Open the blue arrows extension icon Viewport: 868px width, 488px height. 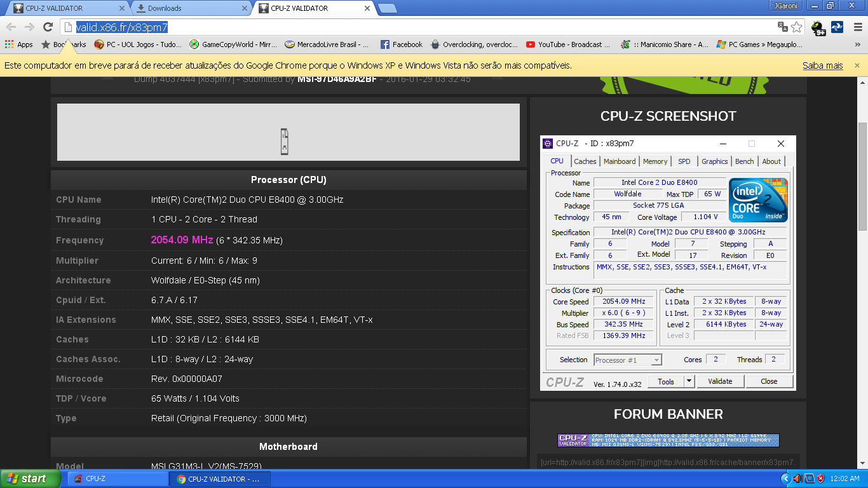click(837, 27)
